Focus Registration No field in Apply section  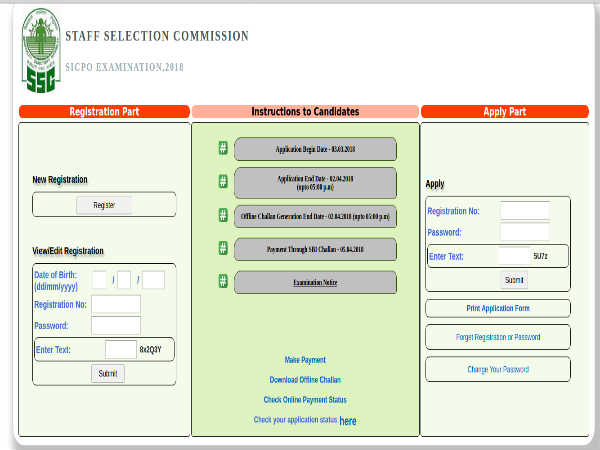click(525, 211)
